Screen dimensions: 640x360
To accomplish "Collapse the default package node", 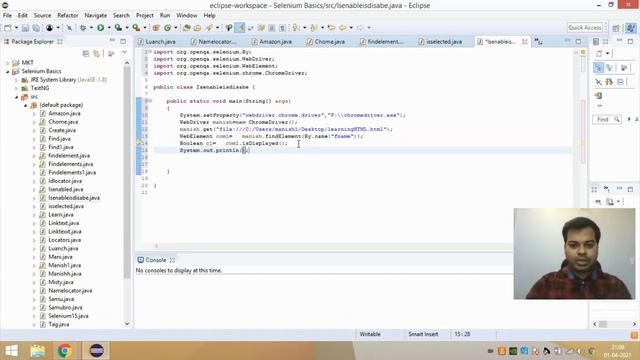I will pos(25,105).
